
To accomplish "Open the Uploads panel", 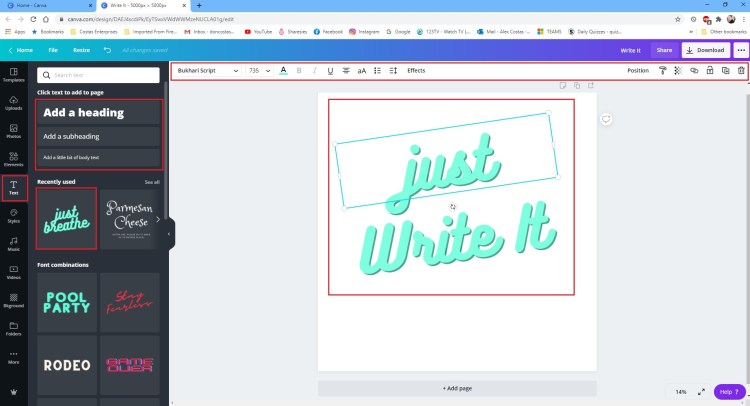I will (x=14, y=102).
